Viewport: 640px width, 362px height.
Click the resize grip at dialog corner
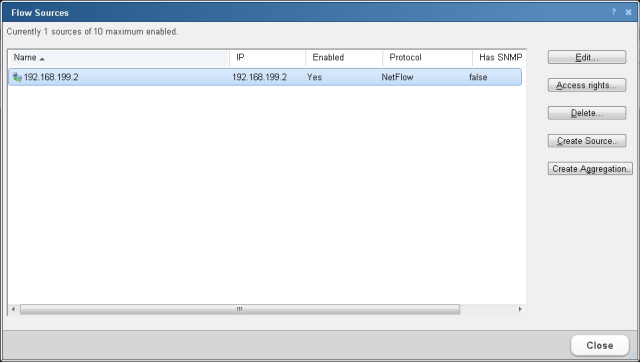tap(634, 356)
